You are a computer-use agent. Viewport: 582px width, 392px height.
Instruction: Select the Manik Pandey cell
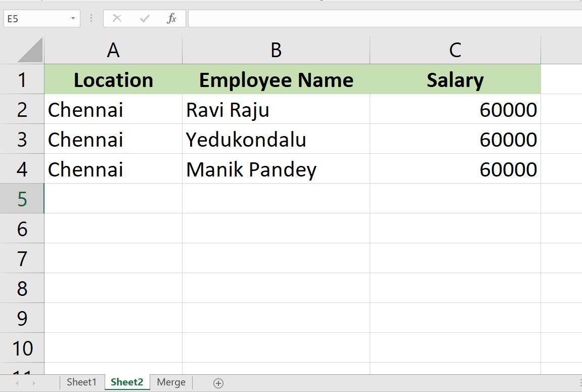point(276,169)
